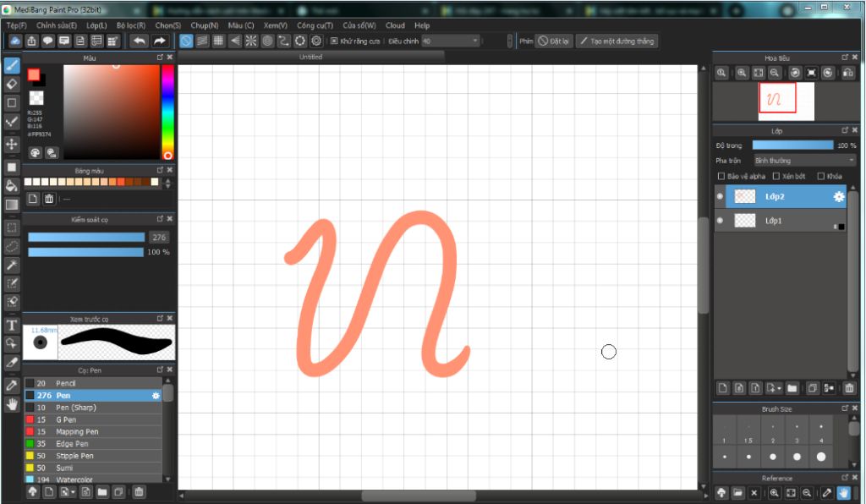Select the Pencil brush in list
The height and width of the screenshot is (504, 866).
pos(93,383)
